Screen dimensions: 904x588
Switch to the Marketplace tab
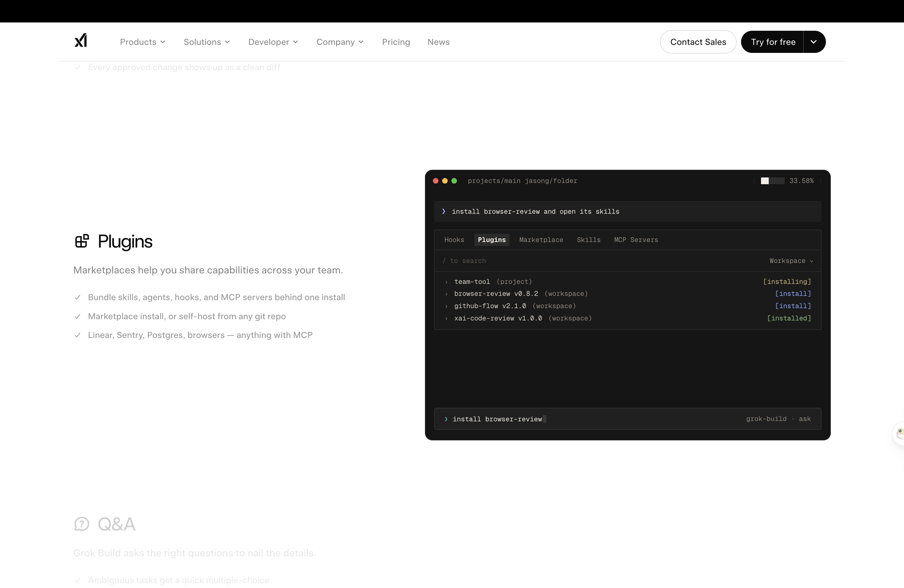tap(541, 240)
